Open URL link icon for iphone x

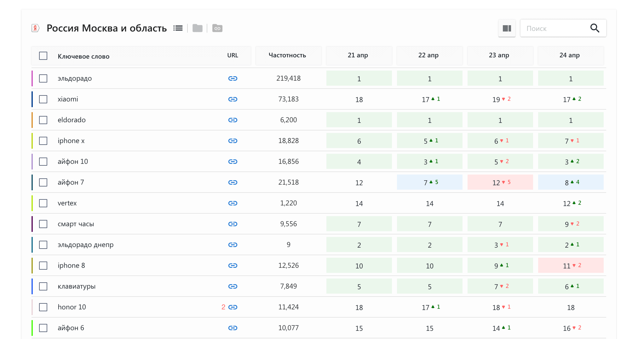coord(233,141)
